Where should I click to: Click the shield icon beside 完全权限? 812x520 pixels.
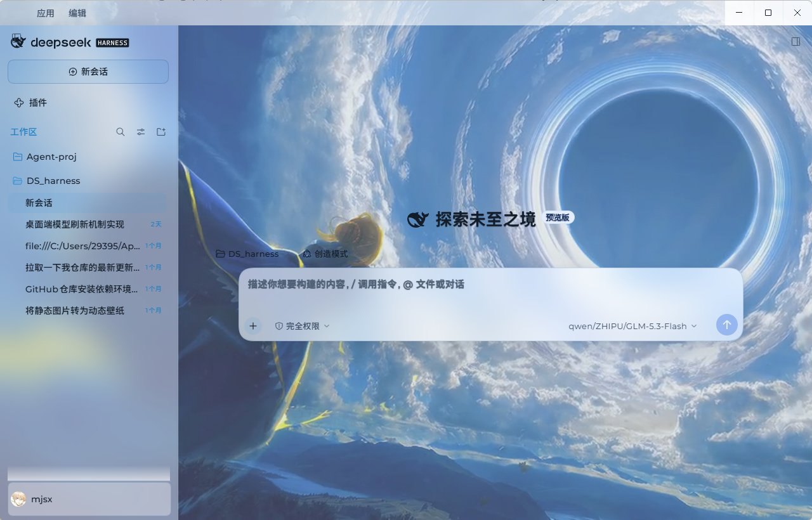point(278,326)
